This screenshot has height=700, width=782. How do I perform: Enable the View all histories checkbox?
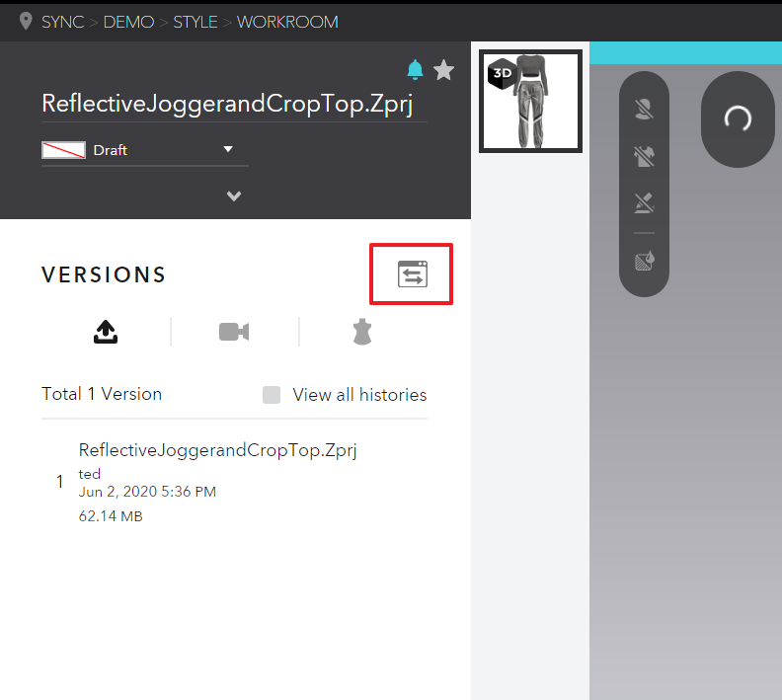(272, 394)
